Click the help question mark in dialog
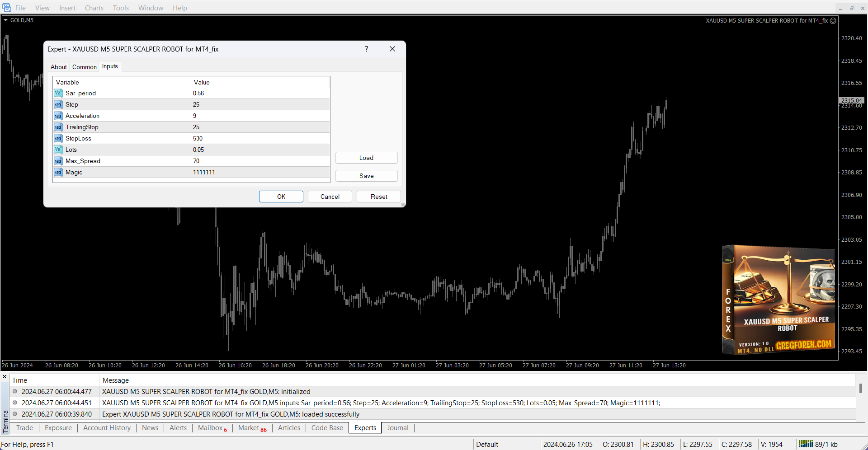Screen dimensions: 868x450 366,49
